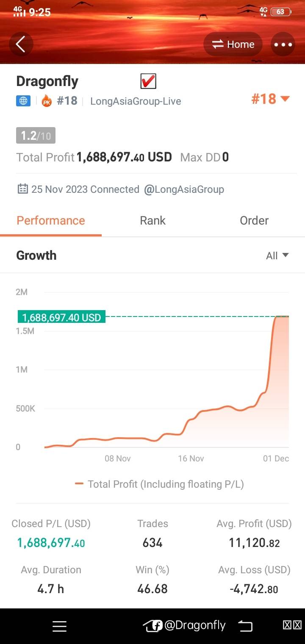Viewport: 305px width, 644px height.
Task: Toggle the red checkmark box beside Dragonfly
Action: pyautogui.click(x=148, y=81)
